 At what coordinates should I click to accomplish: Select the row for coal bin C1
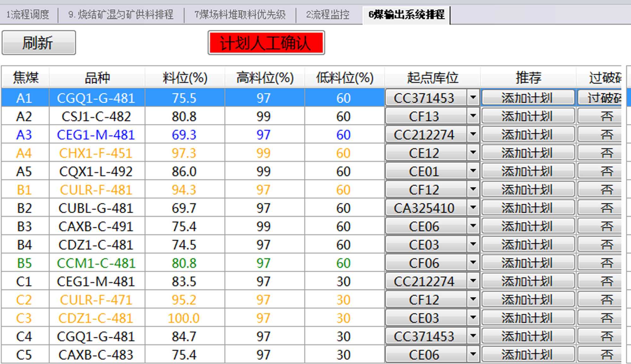[x=24, y=281]
